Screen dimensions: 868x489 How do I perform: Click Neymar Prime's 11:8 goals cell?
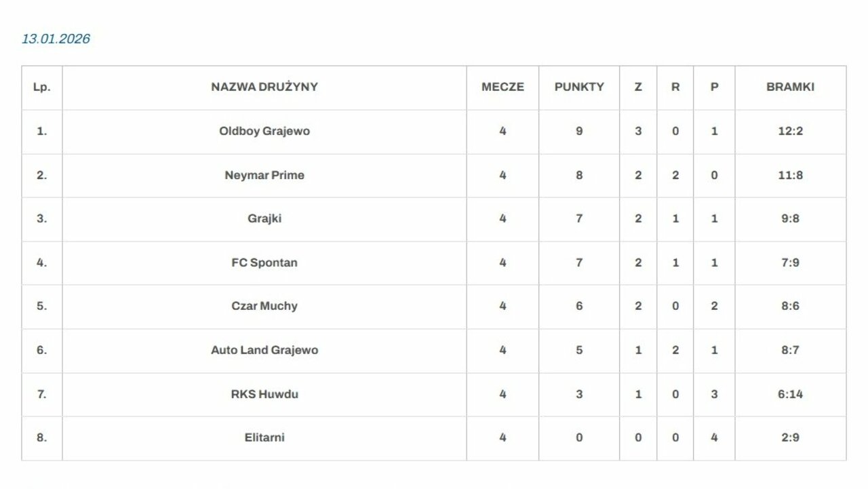(790, 175)
